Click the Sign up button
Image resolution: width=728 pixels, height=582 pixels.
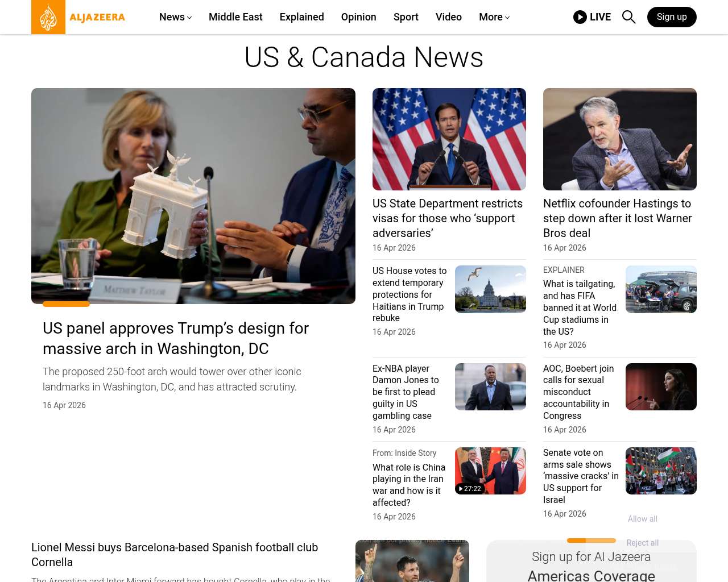[x=672, y=17]
